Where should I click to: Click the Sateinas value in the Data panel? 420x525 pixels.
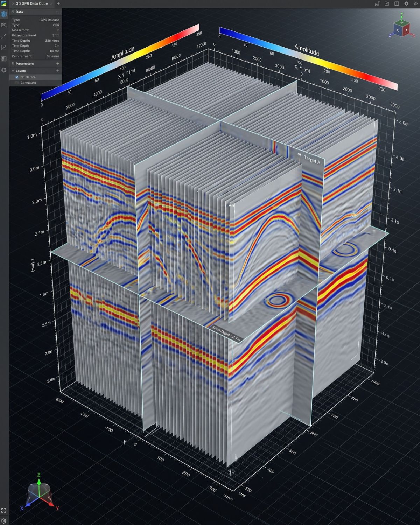53,56
